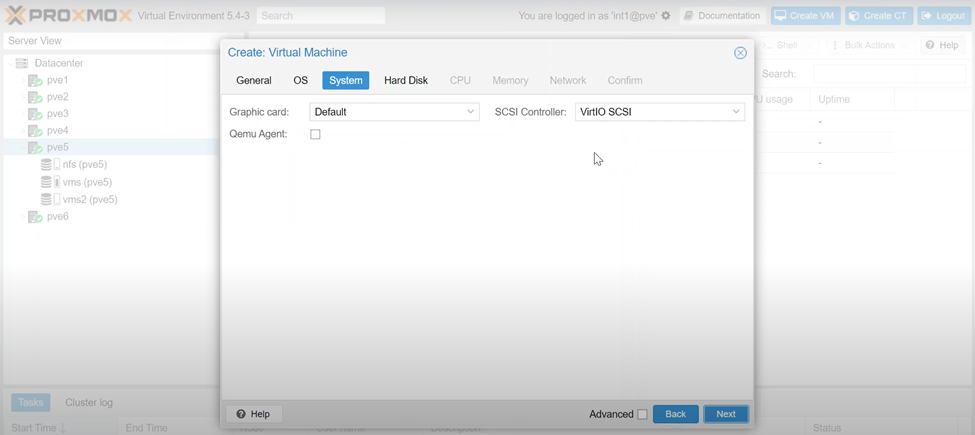Click the Uptime column header
The width and height of the screenshot is (975, 435).
coord(853,99)
